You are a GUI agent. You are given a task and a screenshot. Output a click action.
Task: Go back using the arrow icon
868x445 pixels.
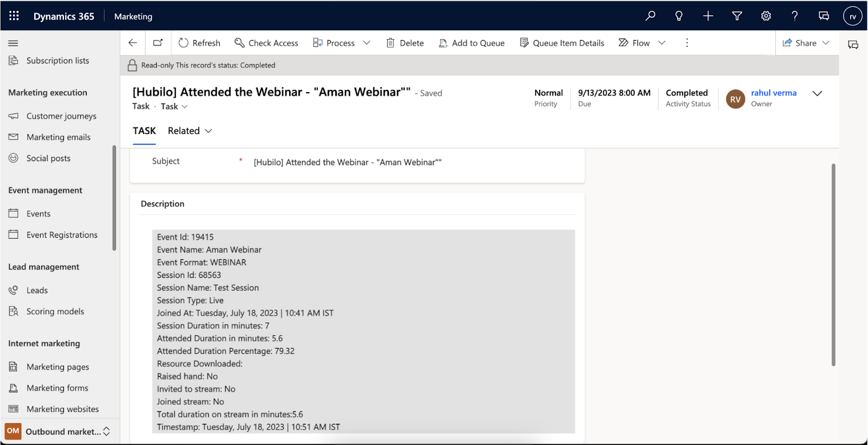[132, 42]
